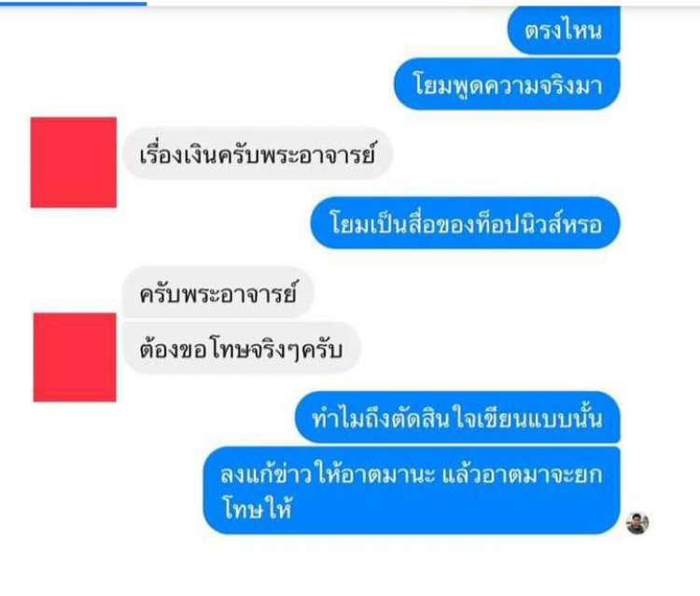Click the last blue bubble starting ลงแก้ข่าว

click(412, 491)
